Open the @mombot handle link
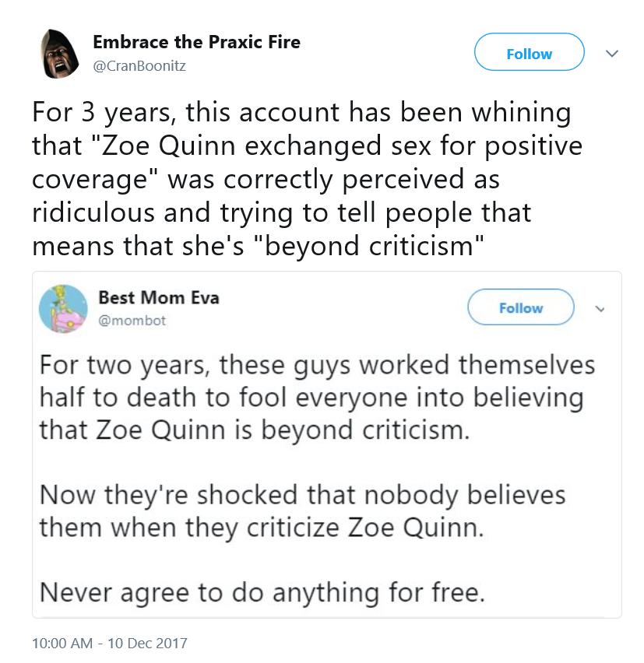This screenshot has height=663, width=644. [132, 321]
